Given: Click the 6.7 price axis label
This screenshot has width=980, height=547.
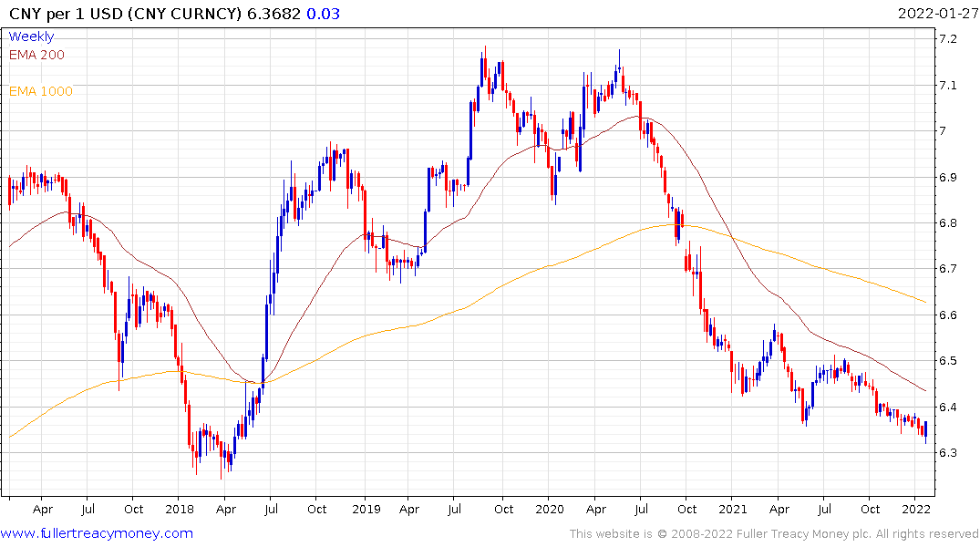Looking at the screenshot, I should coord(947,269).
